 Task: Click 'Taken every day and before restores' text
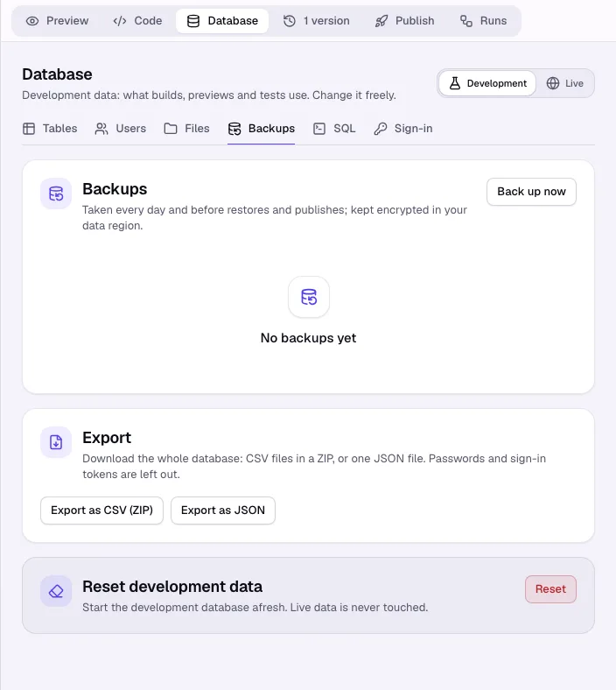pos(275,218)
